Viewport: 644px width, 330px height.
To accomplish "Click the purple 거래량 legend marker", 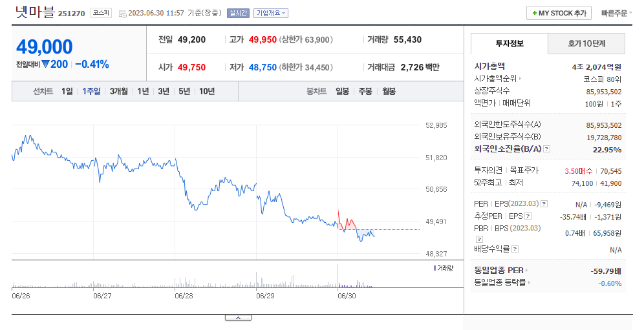I will point(435,268).
